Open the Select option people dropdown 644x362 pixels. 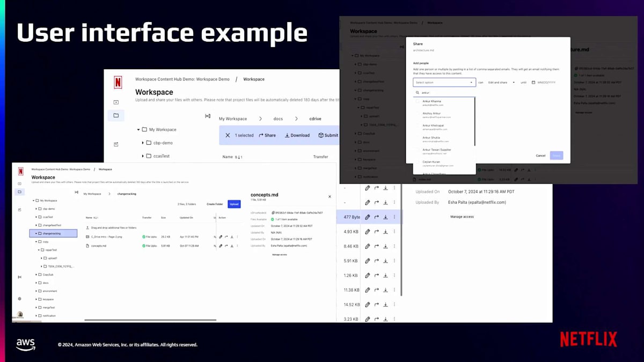click(444, 83)
